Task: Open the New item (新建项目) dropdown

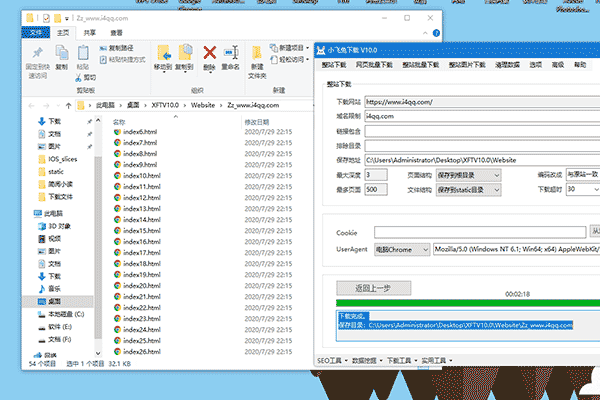Action: tap(289, 48)
